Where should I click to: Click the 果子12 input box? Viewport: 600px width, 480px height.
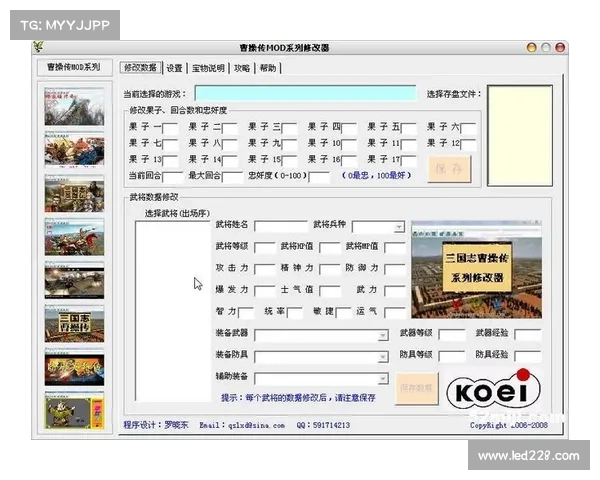tap(468, 144)
